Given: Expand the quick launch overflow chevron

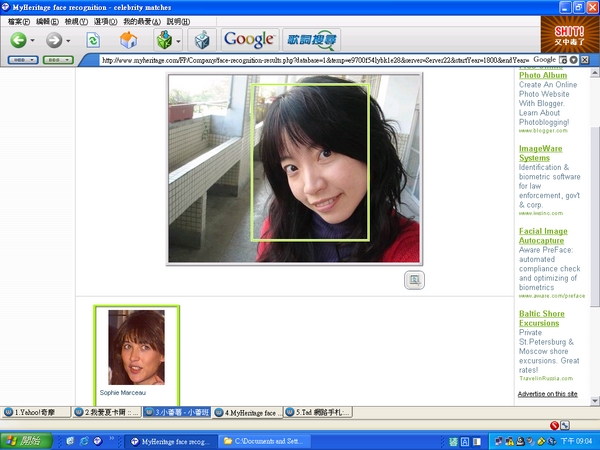Looking at the screenshot, I should 112,439.
